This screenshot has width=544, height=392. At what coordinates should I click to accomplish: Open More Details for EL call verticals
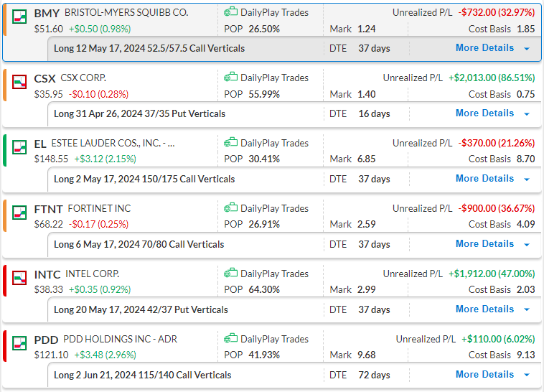point(484,178)
